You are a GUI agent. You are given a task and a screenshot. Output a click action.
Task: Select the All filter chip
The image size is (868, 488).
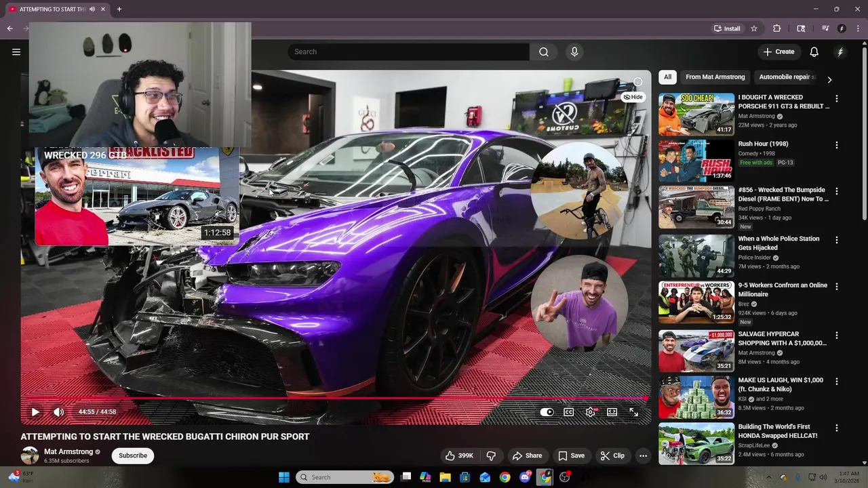pos(667,77)
